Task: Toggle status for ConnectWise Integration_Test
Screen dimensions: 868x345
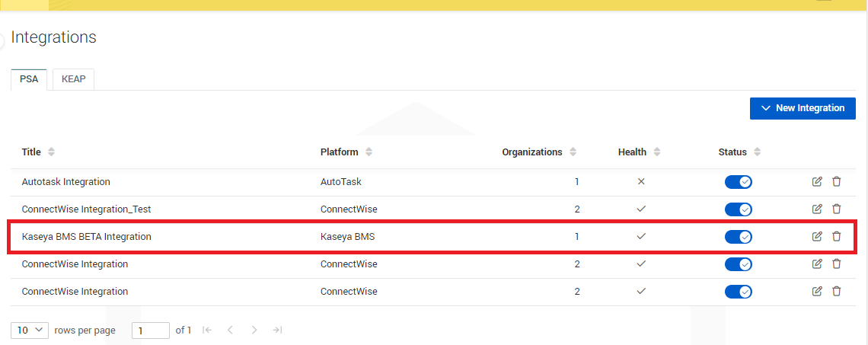Action: click(x=738, y=209)
